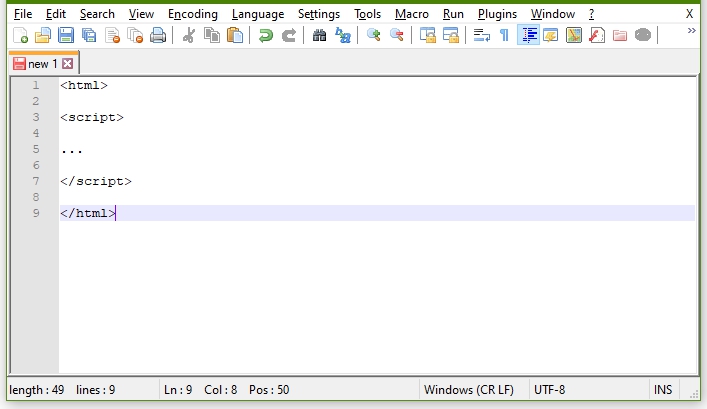Click the 'length : 49' status bar field
The width and height of the screenshot is (707, 409).
click(x=37, y=390)
